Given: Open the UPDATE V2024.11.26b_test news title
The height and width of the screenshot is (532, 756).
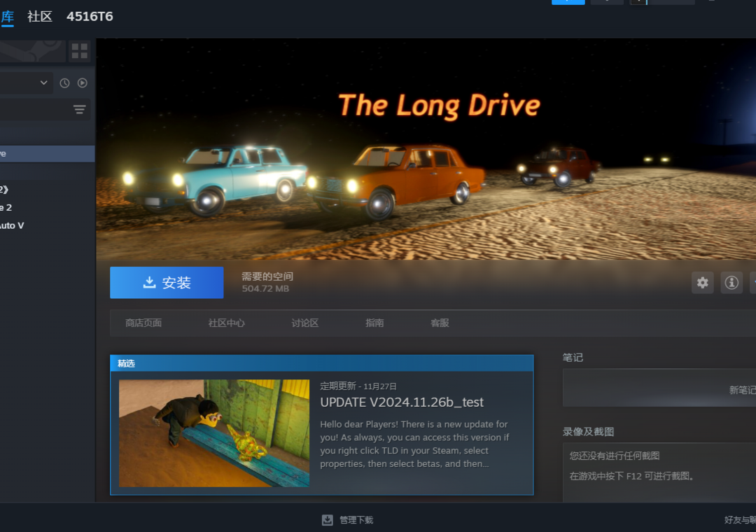Looking at the screenshot, I should (x=402, y=402).
